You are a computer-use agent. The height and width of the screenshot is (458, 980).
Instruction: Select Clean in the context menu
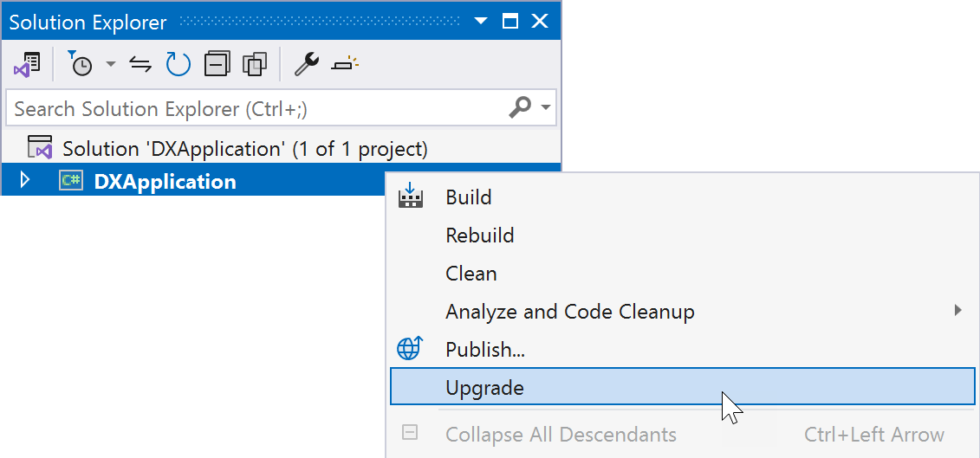(x=471, y=274)
